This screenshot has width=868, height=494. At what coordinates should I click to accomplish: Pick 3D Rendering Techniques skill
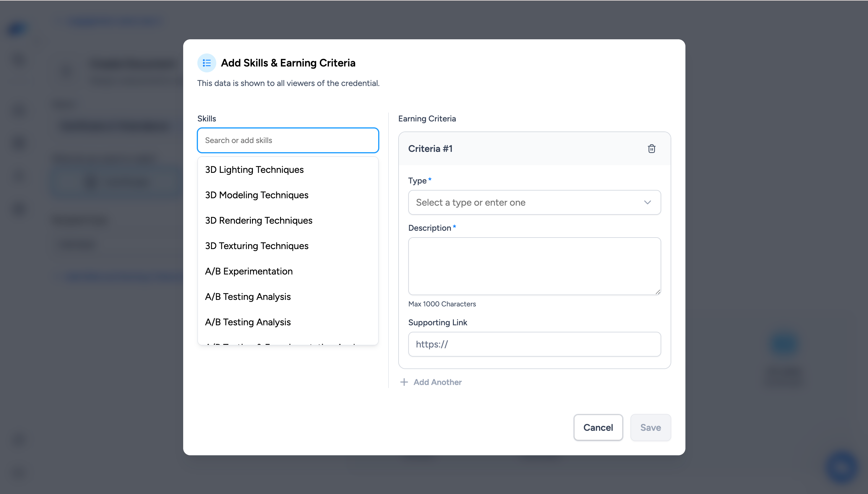point(259,220)
